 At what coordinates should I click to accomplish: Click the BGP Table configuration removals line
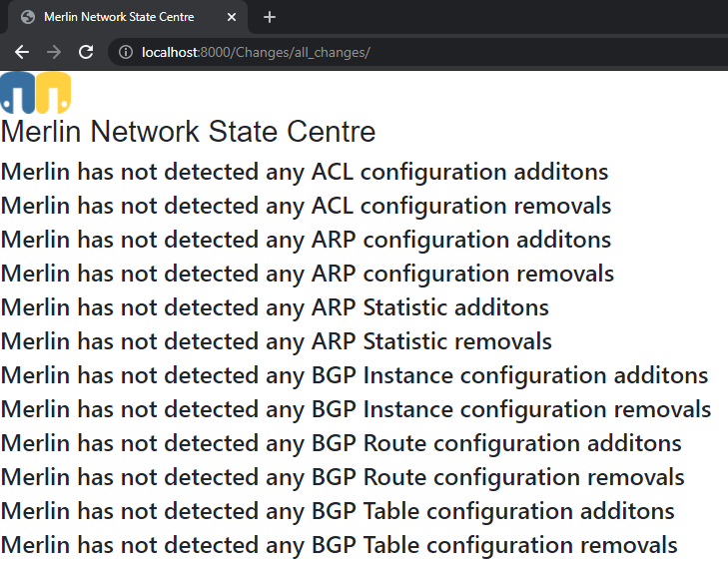pyautogui.click(x=340, y=544)
